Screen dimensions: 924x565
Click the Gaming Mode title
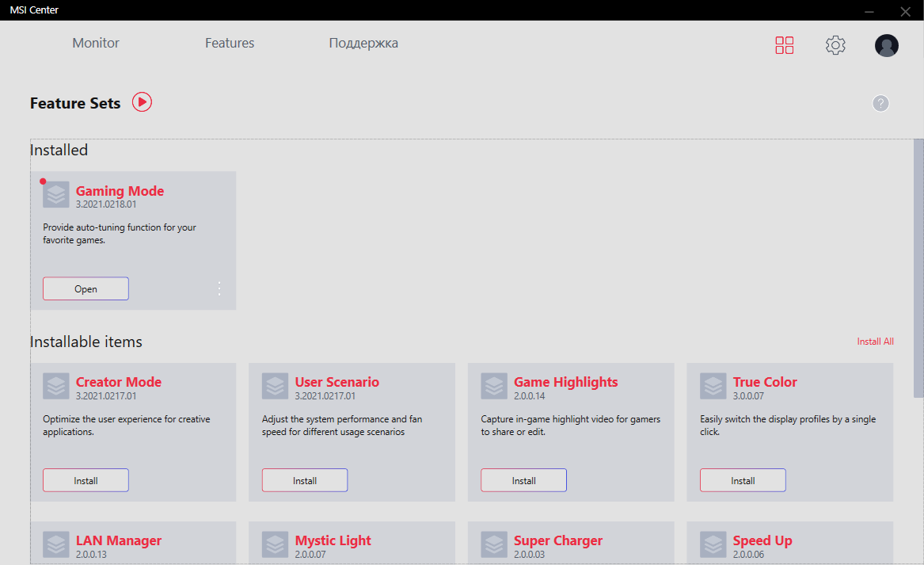120,191
